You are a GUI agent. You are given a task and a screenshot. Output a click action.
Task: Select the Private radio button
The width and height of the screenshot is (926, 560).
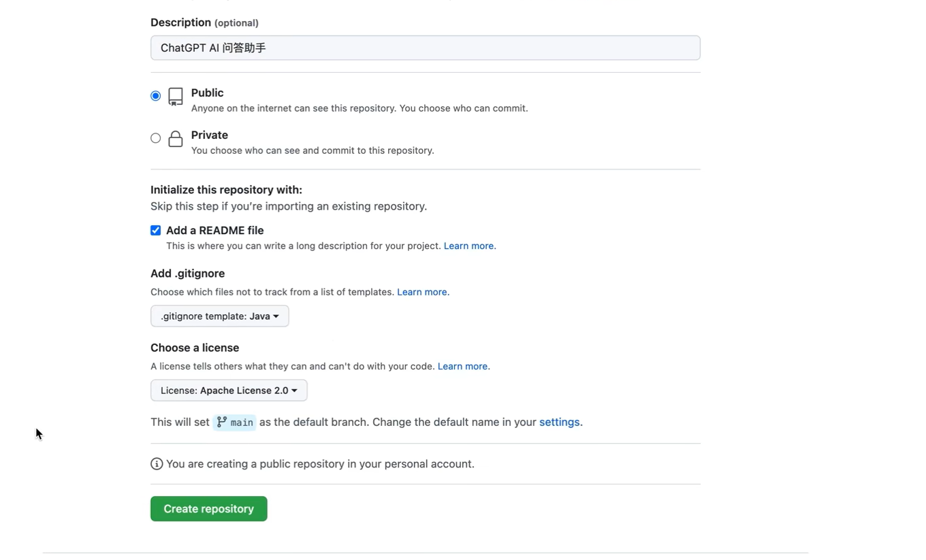[x=156, y=138]
